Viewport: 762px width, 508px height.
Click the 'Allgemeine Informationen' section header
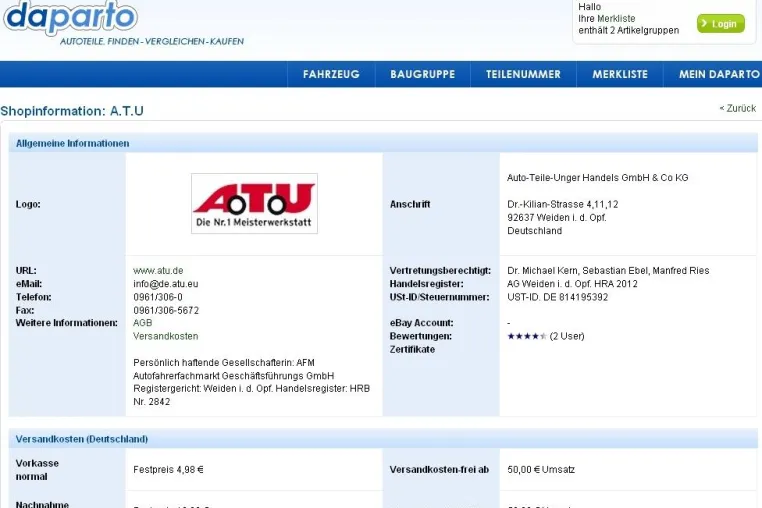[x=383, y=143]
